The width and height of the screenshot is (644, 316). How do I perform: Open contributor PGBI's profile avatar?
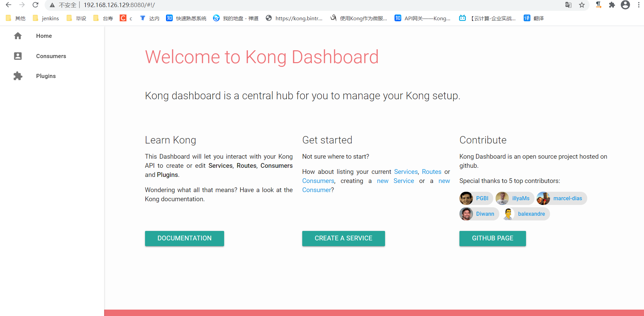coord(466,198)
